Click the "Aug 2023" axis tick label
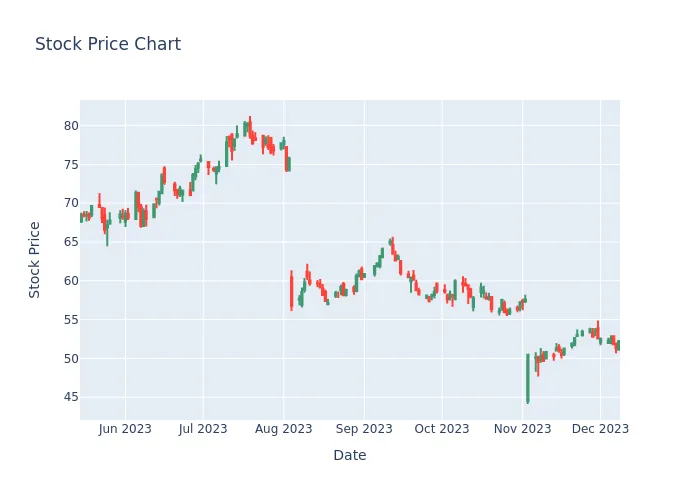 coord(283,429)
